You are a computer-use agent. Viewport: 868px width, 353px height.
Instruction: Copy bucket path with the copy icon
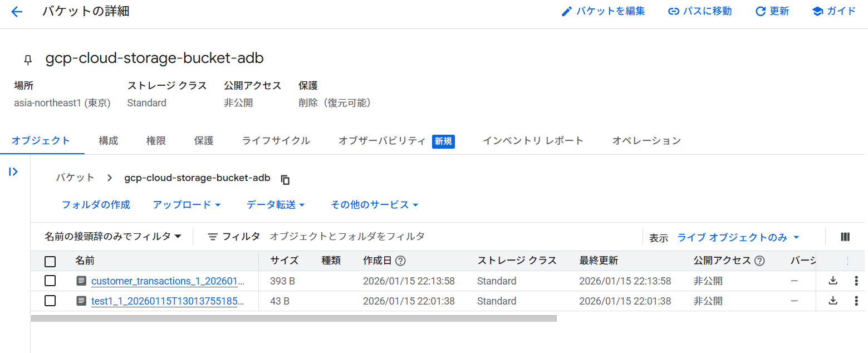(285, 179)
